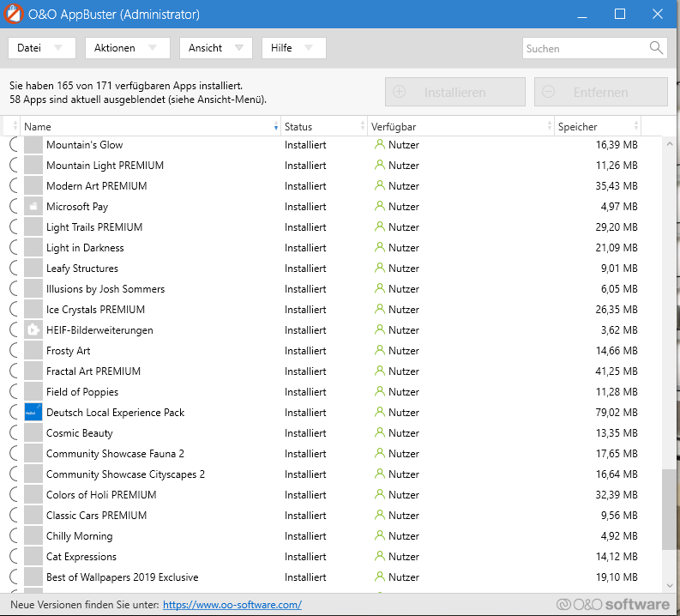Viewport: 680px width, 616px height.
Task: Click the Cosmic Beauty row name
Action: tap(80, 433)
